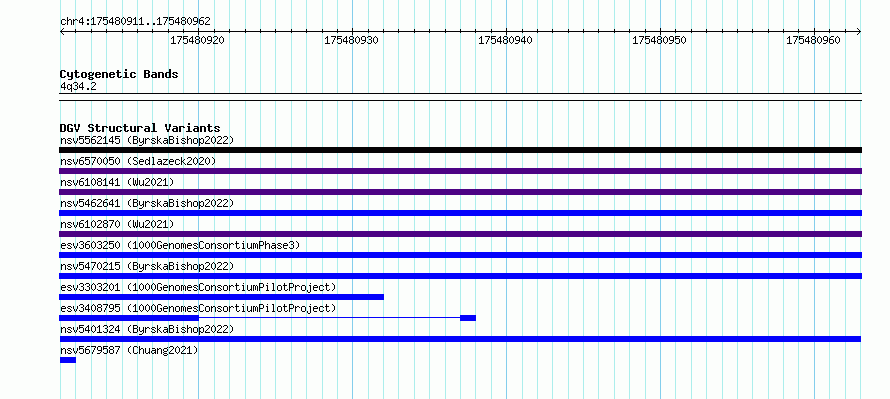Click the chr4:175480911..175480962 region label
This screenshot has height=399, width=890.
[135, 21]
